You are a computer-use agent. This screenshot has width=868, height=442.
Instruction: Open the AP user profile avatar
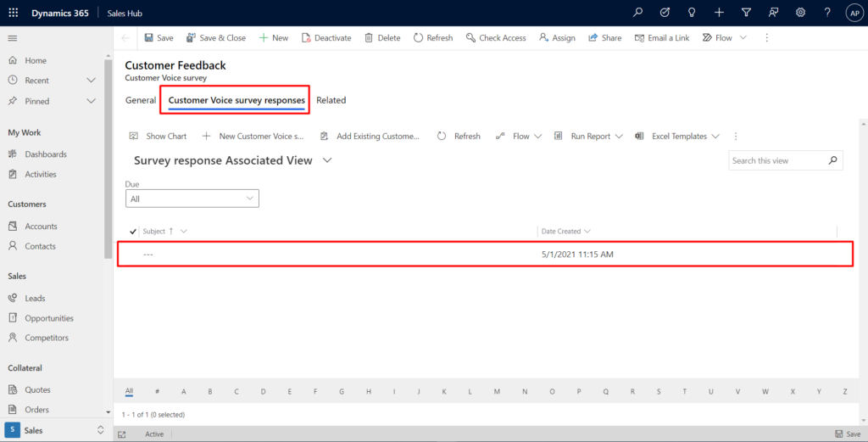[854, 13]
